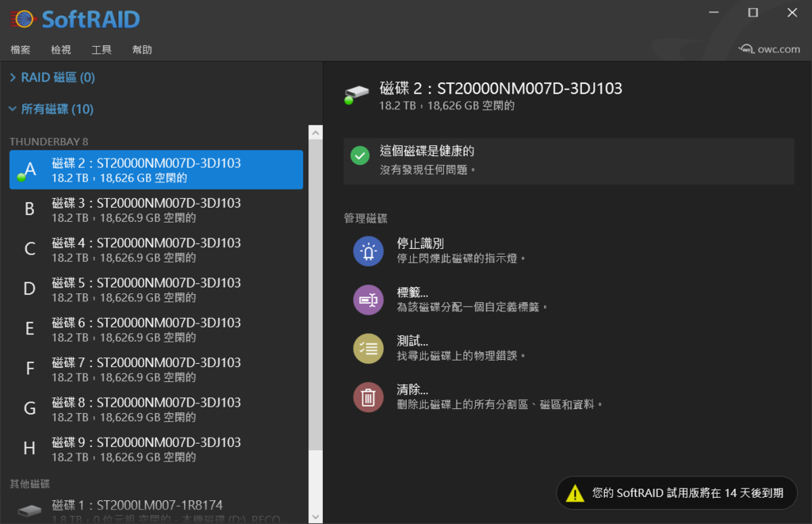Select 磁碟 2 in bay A
The image size is (812, 524).
tap(156, 170)
